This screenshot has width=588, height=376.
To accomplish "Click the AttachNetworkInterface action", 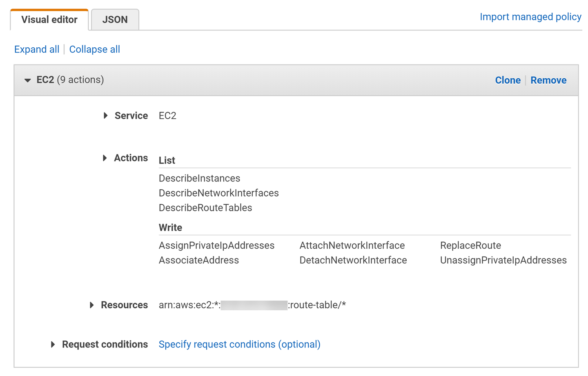I will coord(352,246).
